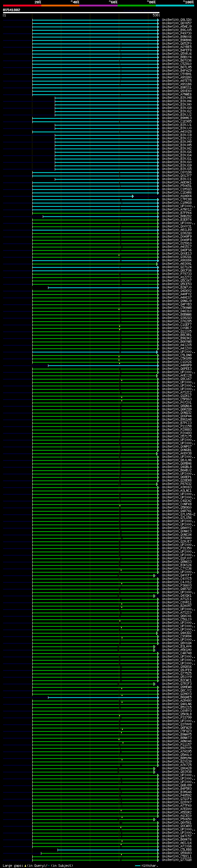197x868 pixels.
Task: Open the UniRef100_B4FAZ9 label
Action: click(x=176, y=71)
